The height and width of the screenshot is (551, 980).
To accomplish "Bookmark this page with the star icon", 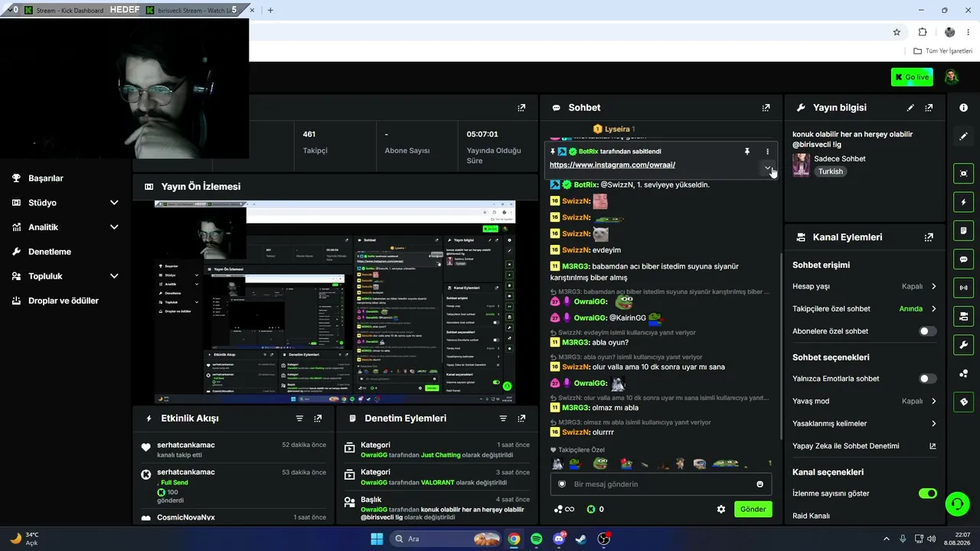I will click(897, 32).
